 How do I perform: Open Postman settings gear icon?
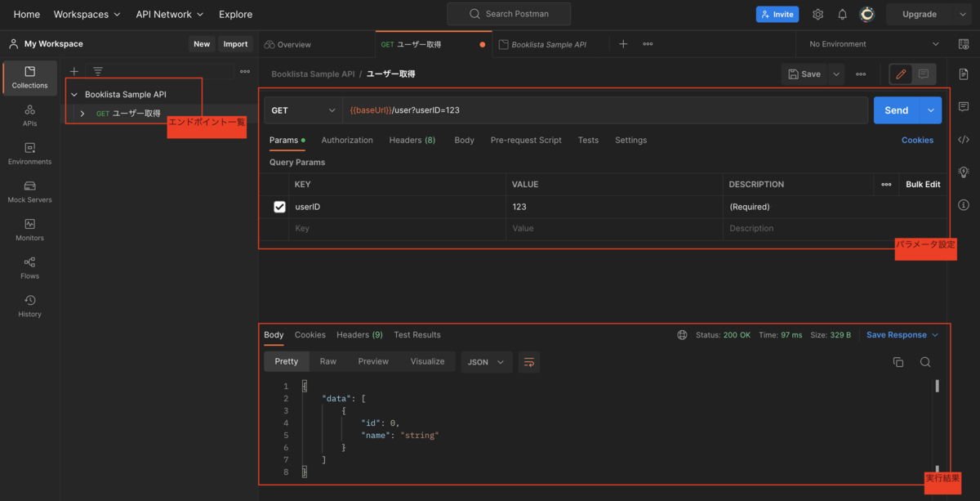pyautogui.click(x=817, y=14)
